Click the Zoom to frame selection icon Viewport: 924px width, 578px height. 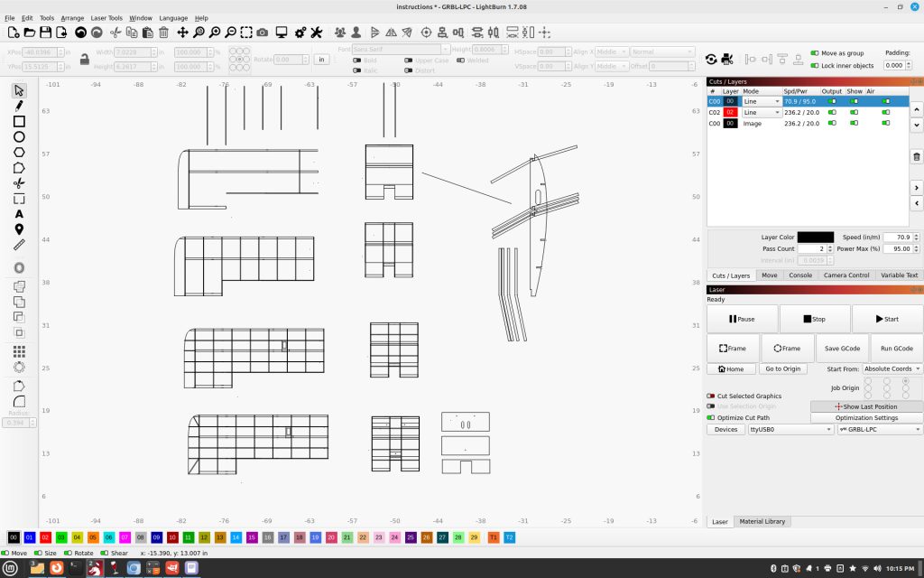246,33
